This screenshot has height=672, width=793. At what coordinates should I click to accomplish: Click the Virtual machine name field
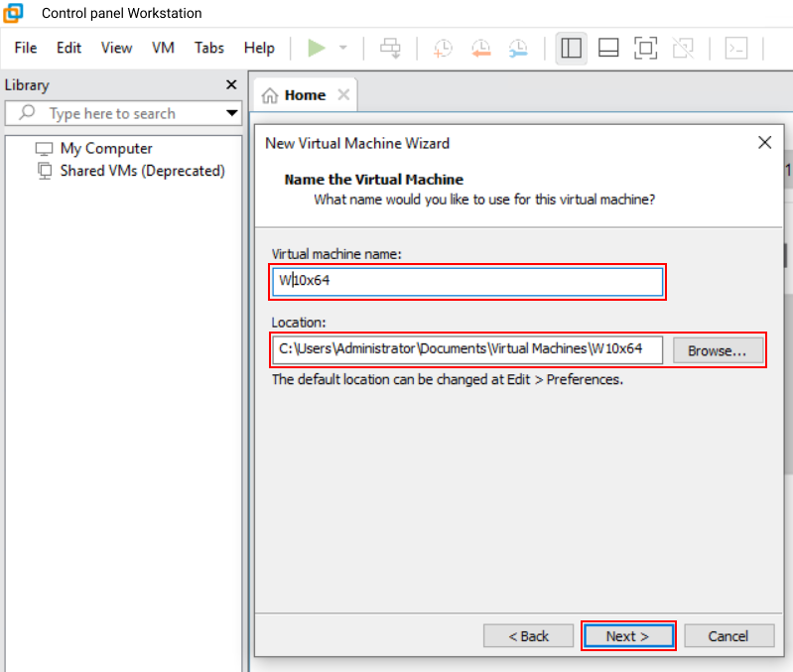(466, 282)
